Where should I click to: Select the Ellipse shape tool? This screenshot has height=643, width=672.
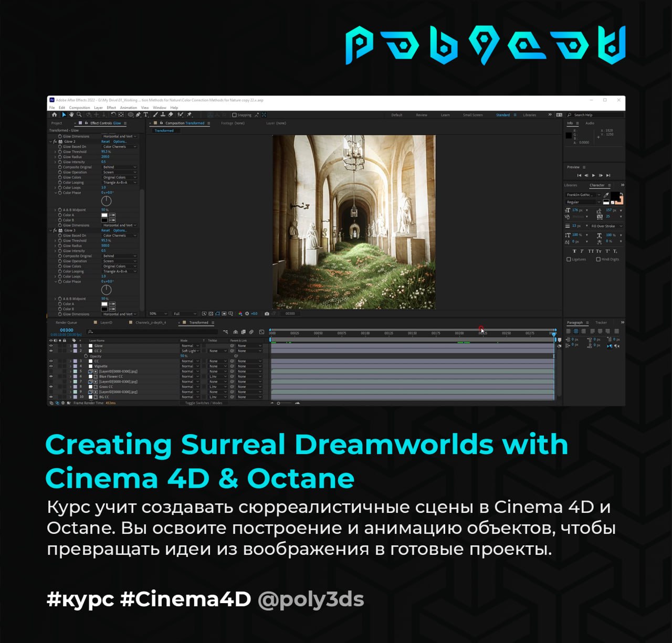coord(131,114)
